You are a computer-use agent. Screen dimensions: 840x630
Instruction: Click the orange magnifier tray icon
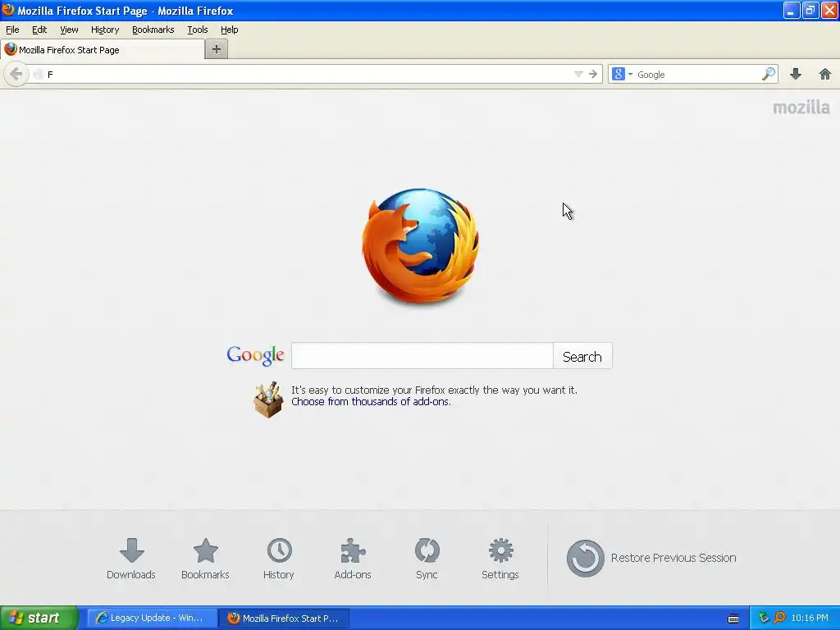coord(779,618)
